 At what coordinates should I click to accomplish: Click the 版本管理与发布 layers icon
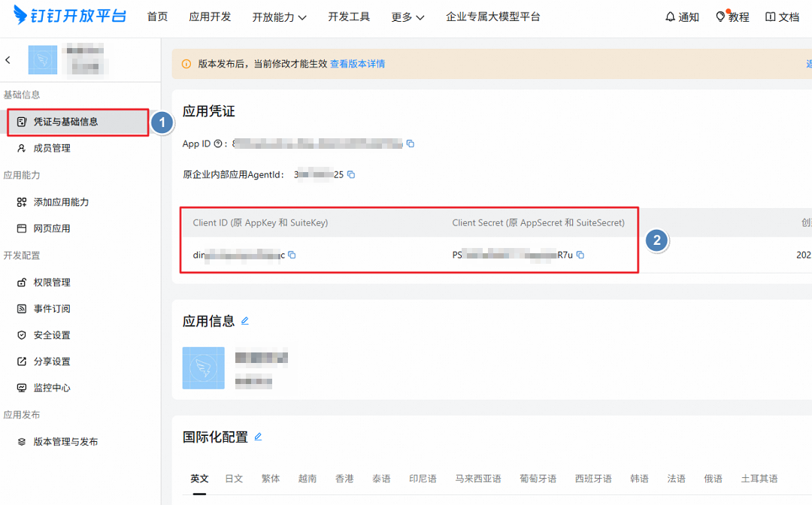click(22, 442)
